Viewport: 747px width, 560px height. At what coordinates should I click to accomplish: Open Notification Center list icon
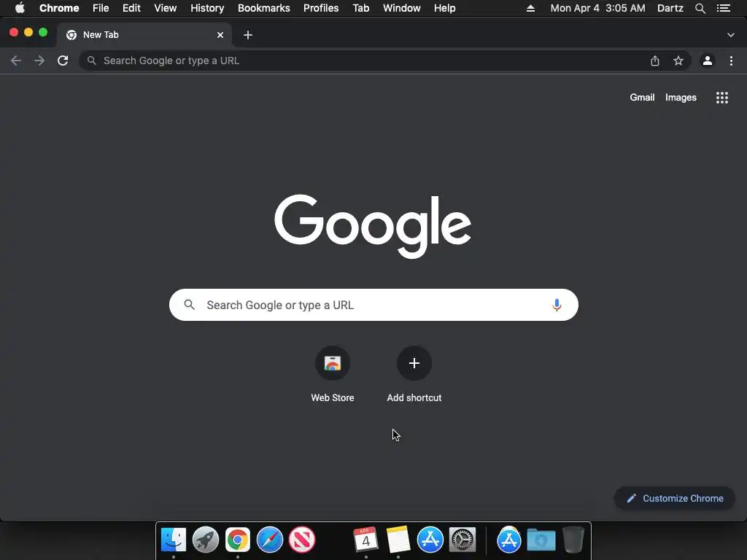click(x=724, y=8)
